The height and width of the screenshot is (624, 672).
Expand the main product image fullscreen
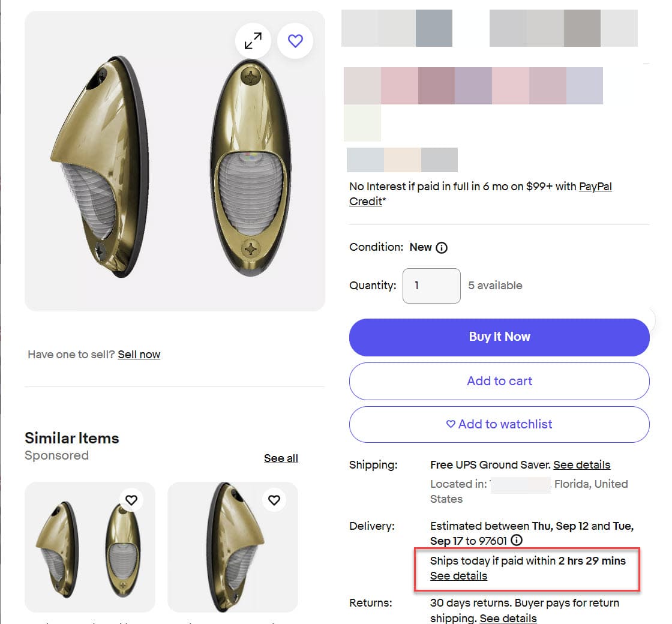point(253,41)
